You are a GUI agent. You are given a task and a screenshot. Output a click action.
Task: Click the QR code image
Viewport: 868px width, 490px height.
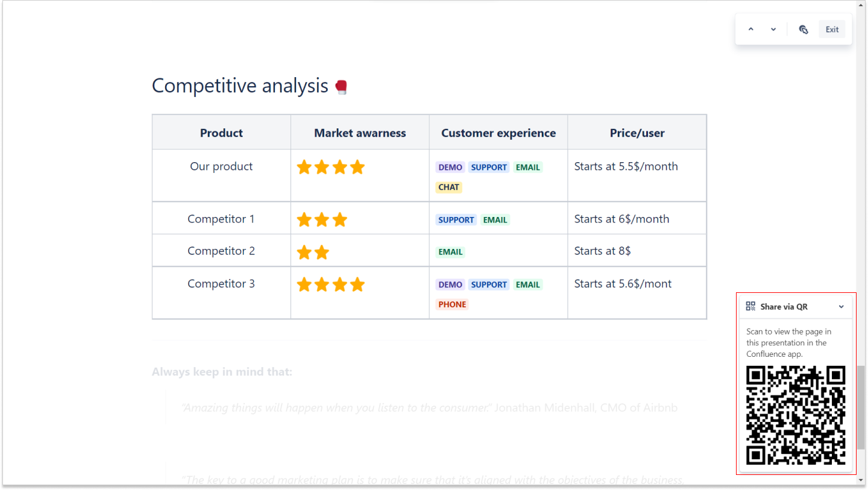point(796,415)
